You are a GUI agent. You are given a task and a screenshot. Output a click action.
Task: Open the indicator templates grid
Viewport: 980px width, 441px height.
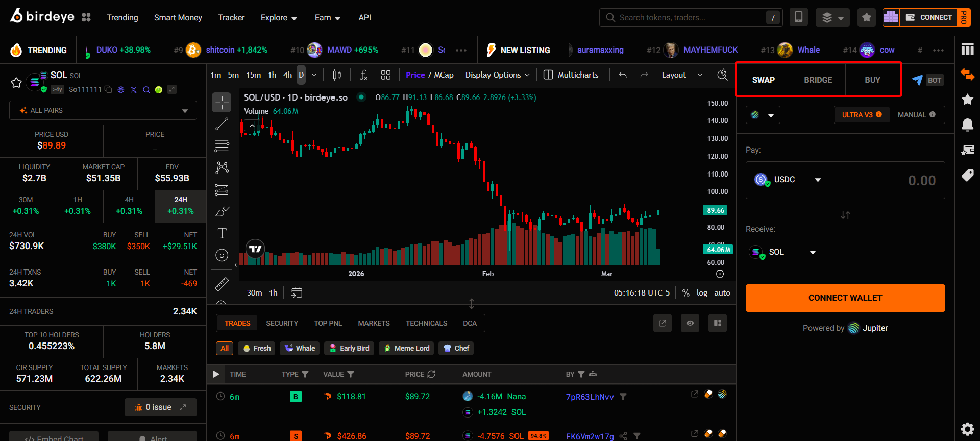tap(386, 75)
